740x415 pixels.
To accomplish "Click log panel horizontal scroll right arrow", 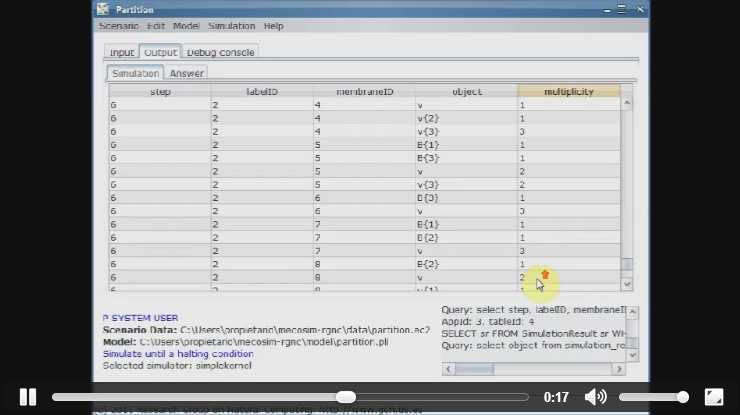I will pyautogui.click(x=619, y=369).
